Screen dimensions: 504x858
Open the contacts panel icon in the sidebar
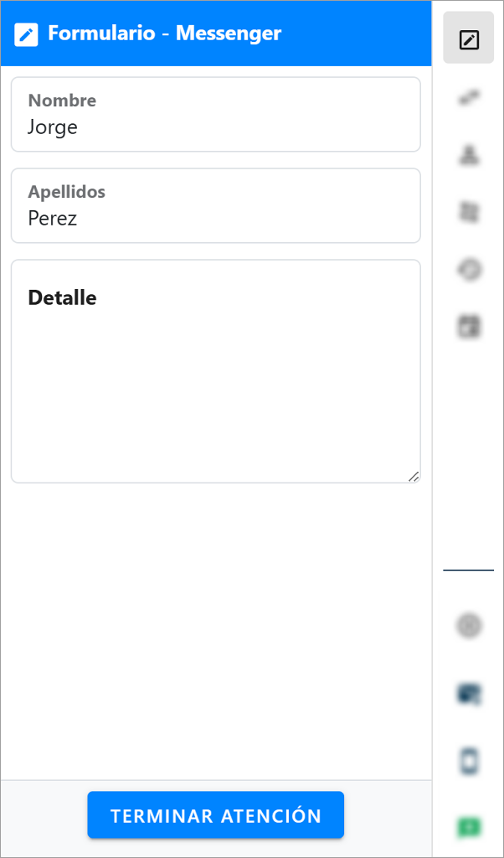468,154
